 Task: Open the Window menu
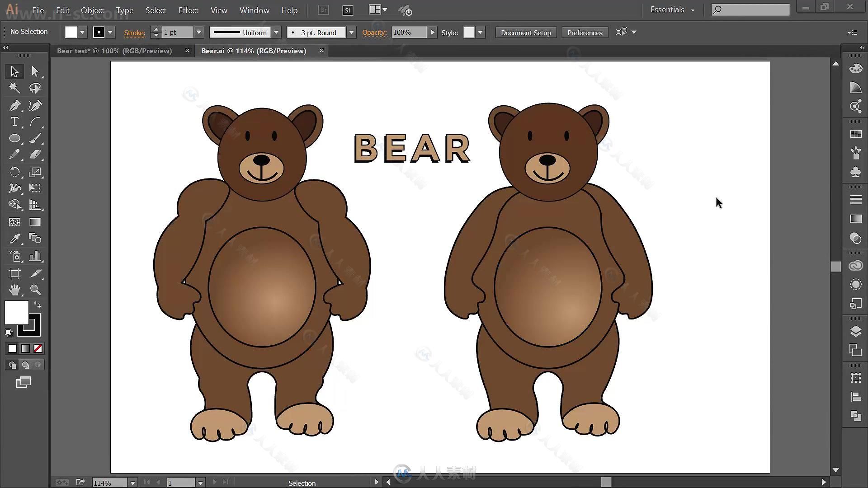tap(255, 10)
